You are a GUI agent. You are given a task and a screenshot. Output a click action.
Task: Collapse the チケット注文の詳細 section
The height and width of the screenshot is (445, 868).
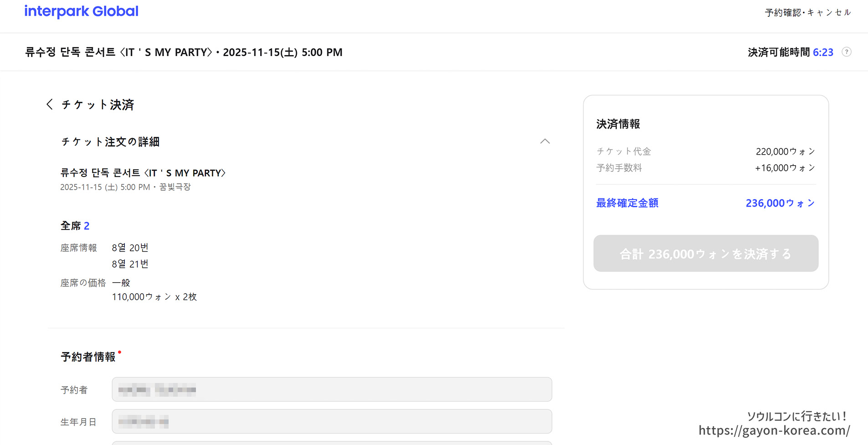click(x=545, y=141)
